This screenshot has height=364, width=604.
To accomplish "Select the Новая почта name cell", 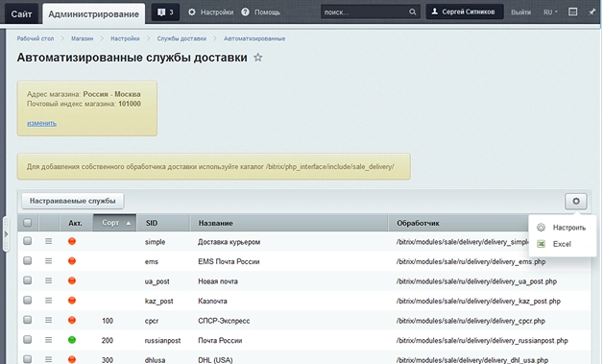I will [x=218, y=281].
